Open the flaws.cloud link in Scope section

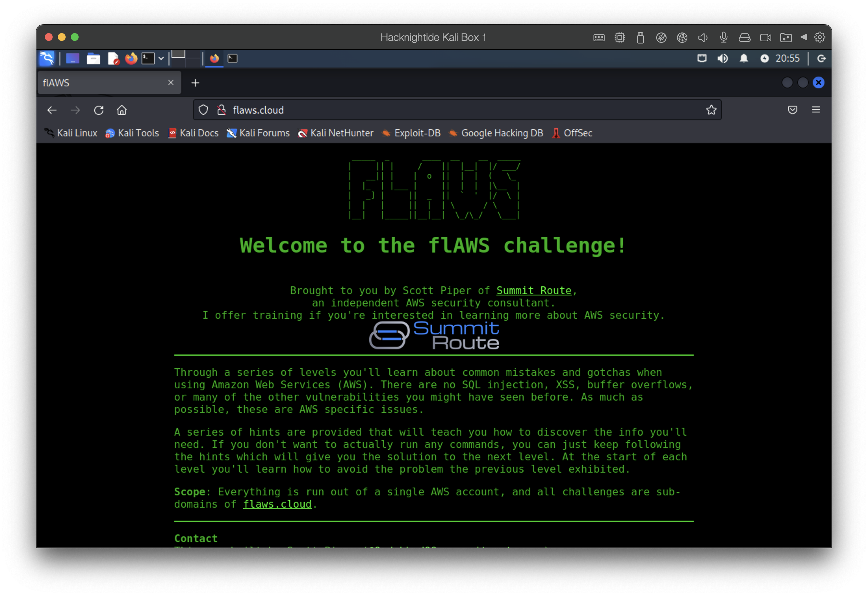click(x=277, y=504)
